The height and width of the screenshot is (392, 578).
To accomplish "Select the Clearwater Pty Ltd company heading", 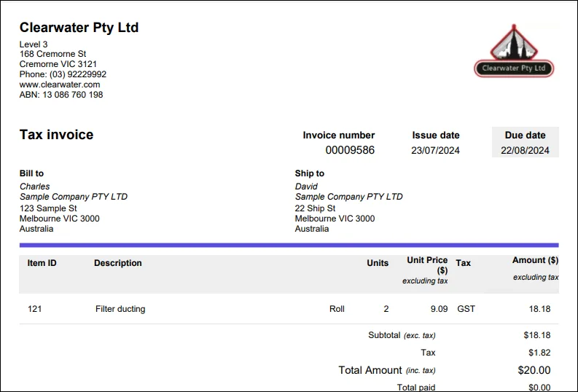I will [x=79, y=28].
